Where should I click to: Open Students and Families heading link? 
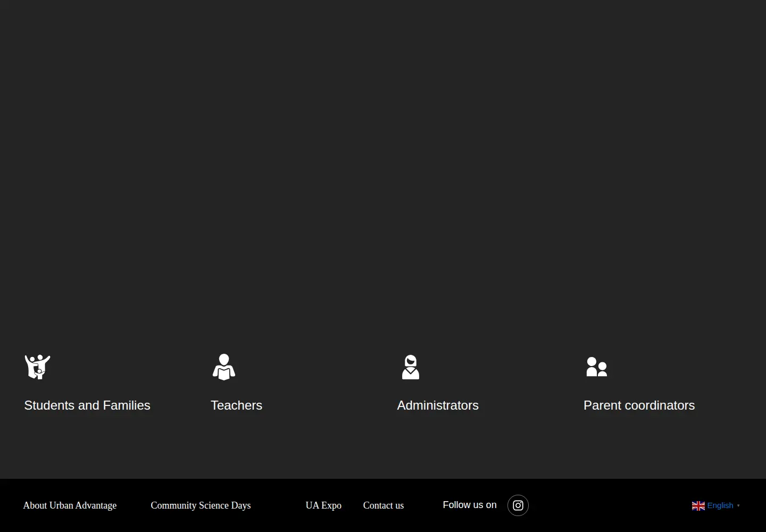[87, 405]
